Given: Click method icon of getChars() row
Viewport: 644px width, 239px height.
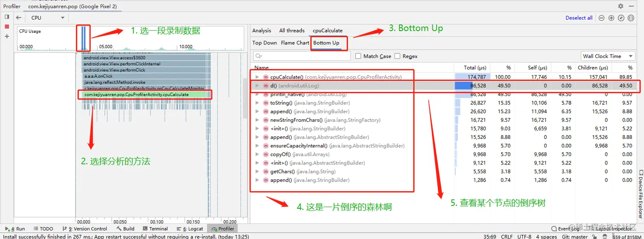Looking at the screenshot, I should 266,171.
